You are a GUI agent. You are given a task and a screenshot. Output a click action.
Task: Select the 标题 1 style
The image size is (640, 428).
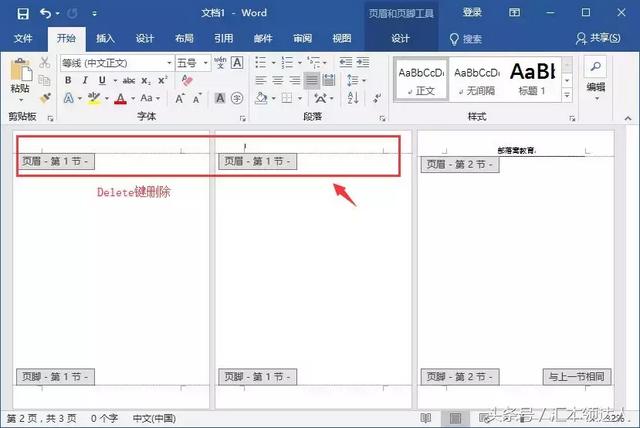(532, 80)
